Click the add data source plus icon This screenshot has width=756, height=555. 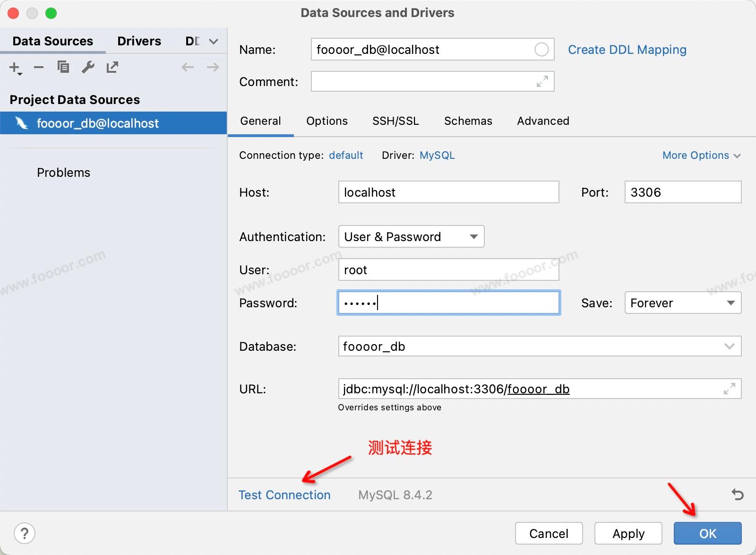pyautogui.click(x=15, y=68)
